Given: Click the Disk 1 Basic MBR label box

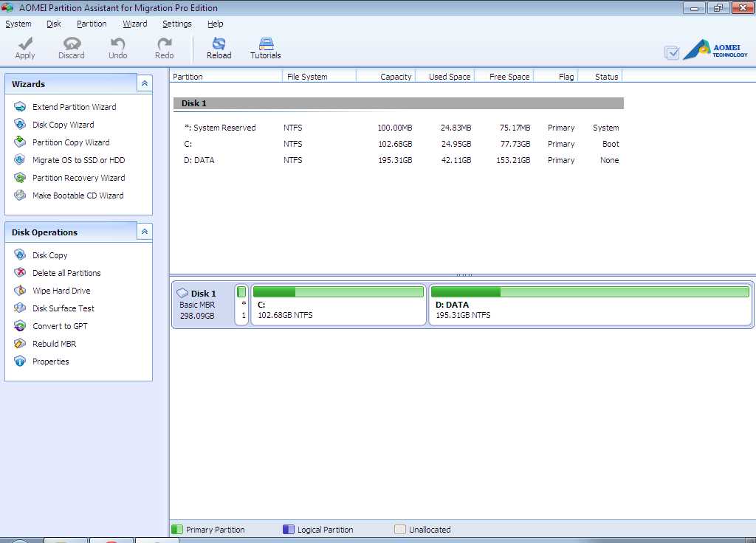Looking at the screenshot, I should pos(203,305).
